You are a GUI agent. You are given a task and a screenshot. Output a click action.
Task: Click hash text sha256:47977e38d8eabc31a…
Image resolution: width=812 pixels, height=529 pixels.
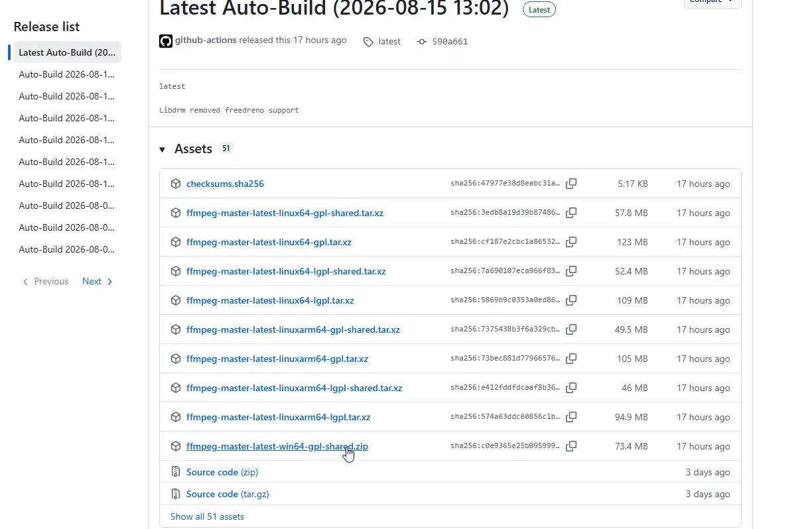tap(505, 184)
